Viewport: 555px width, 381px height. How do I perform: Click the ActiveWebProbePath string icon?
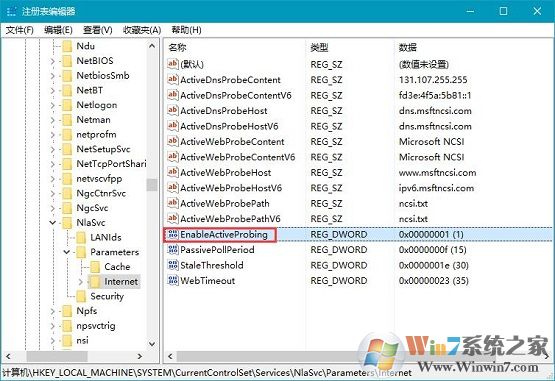[x=173, y=203]
